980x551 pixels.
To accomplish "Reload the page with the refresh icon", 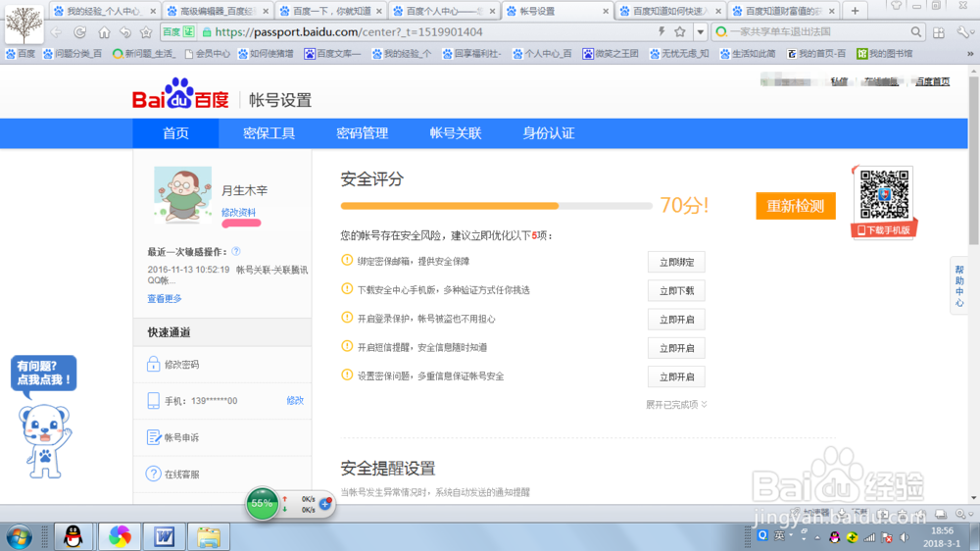I will click(80, 32).
